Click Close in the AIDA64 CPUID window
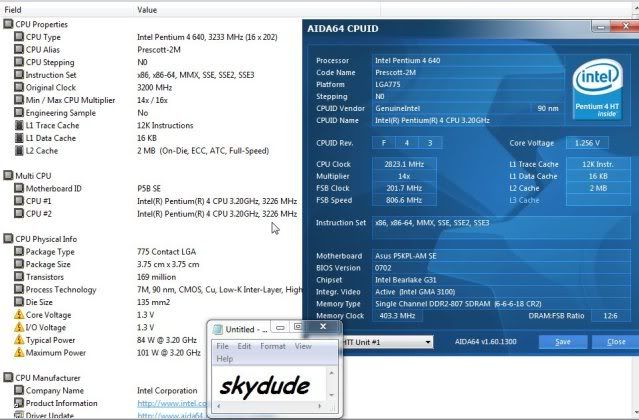The width and height of the screenshot is (639, 420). pyautogui.click(x=616, y=342)
